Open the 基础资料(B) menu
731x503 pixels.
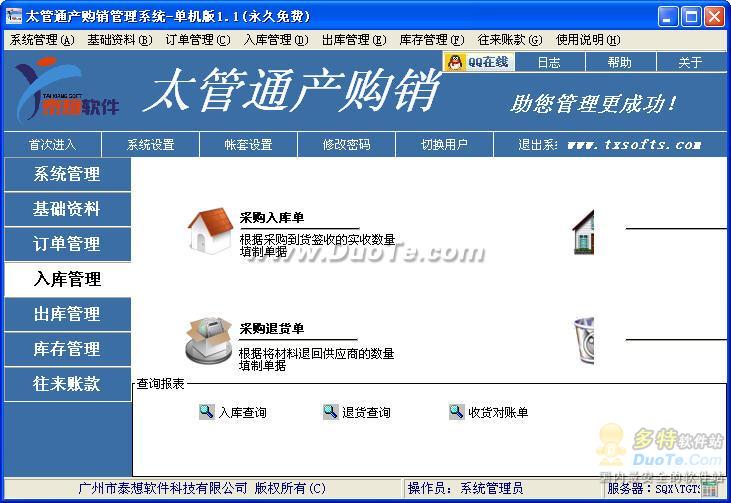(120, 40)
